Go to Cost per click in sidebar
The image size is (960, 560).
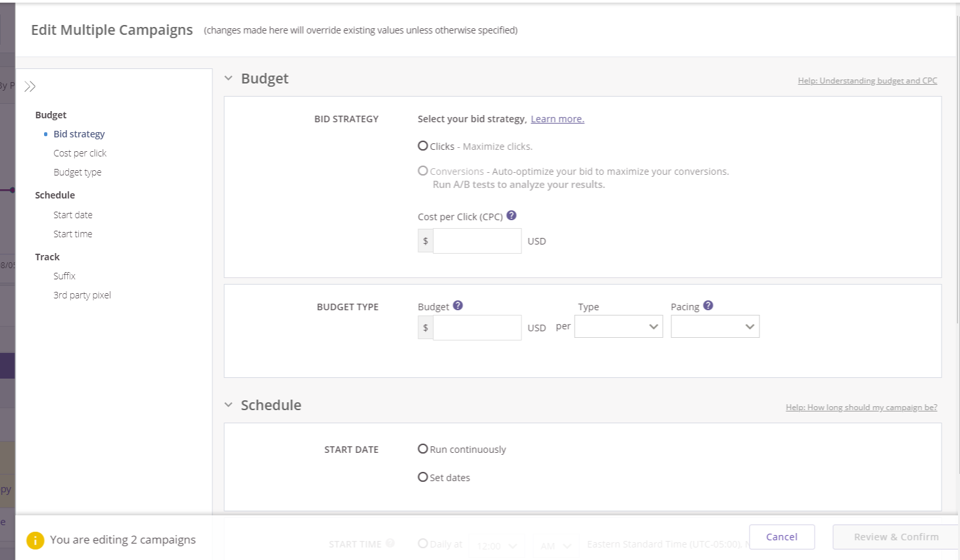tap(80, 153)
